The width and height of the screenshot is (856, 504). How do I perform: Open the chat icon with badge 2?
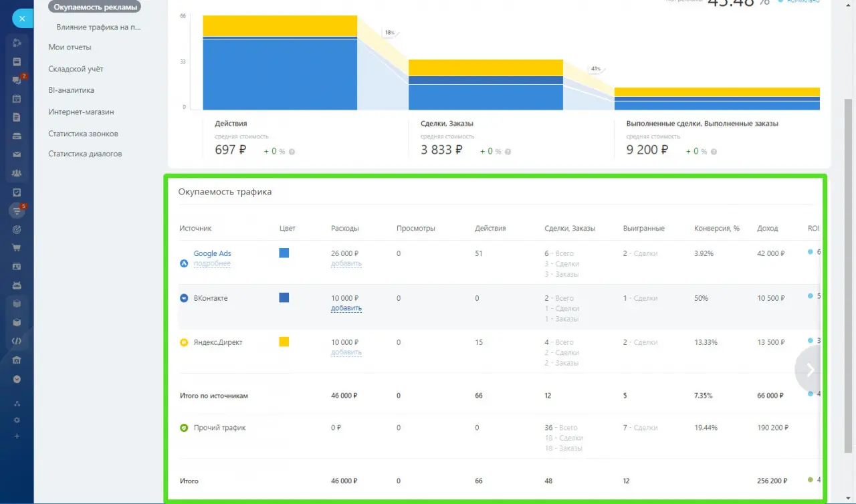point(17,80)
